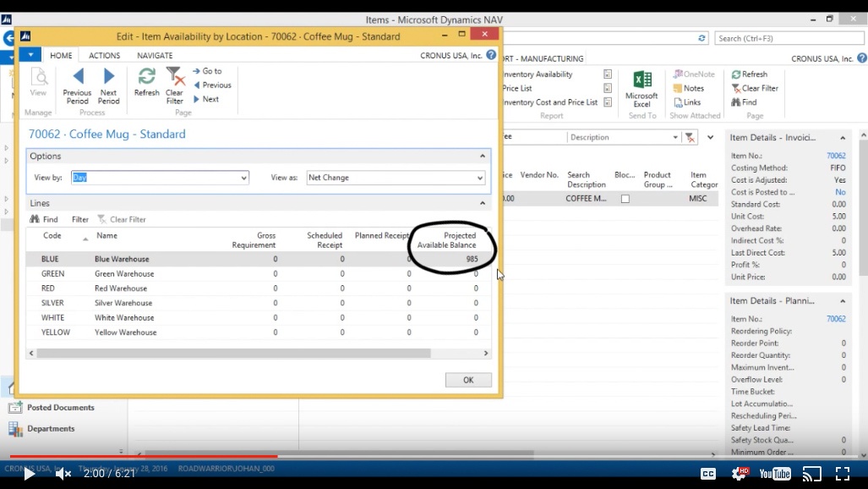The image size is (868, 489).
Task: Open Links in Show Attached group
Action: coord(687,102)
